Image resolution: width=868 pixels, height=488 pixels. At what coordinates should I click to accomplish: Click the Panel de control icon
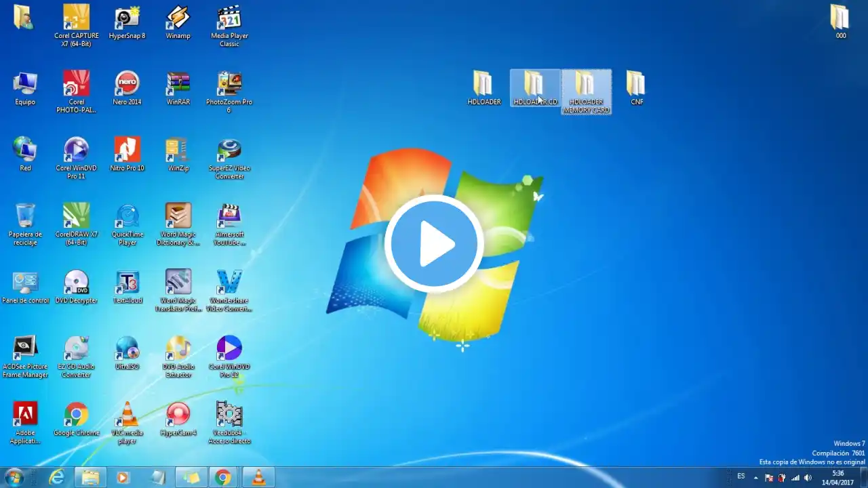[x=25, y=287]
